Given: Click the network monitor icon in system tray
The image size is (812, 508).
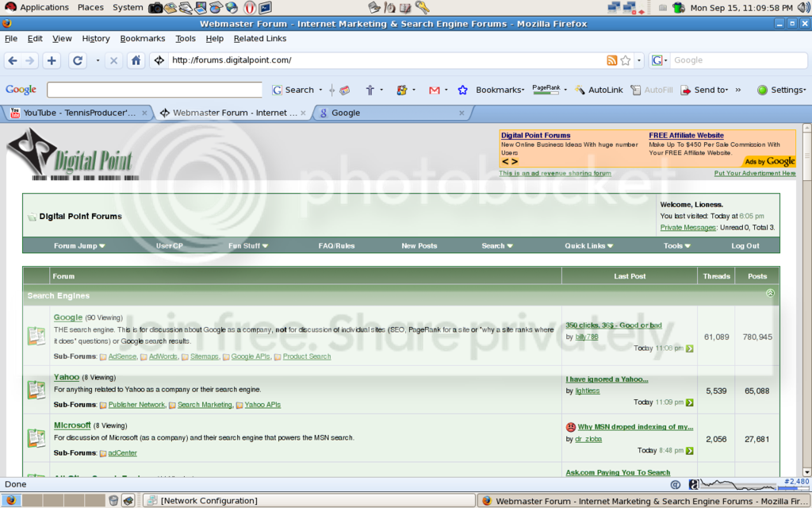Looking at the screenshot, I should pos(614,7).
